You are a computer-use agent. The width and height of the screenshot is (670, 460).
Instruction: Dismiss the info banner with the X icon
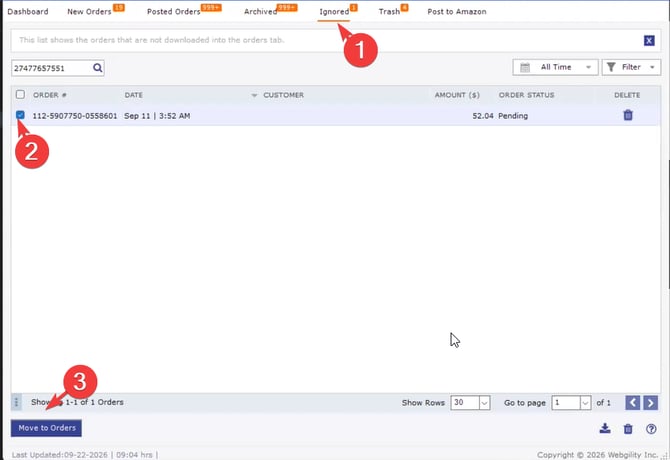click(x=649, y=41)
